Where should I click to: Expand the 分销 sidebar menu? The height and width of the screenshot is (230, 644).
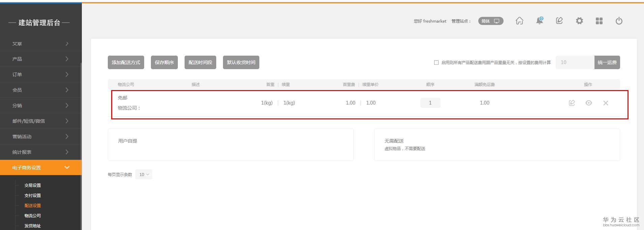[40, 106]
